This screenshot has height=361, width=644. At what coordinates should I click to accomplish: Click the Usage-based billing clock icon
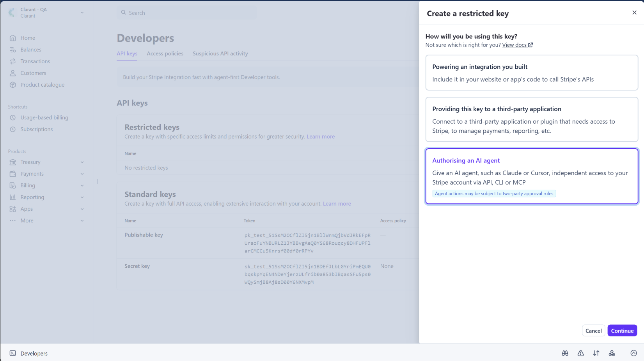click(x=13, y=117)
